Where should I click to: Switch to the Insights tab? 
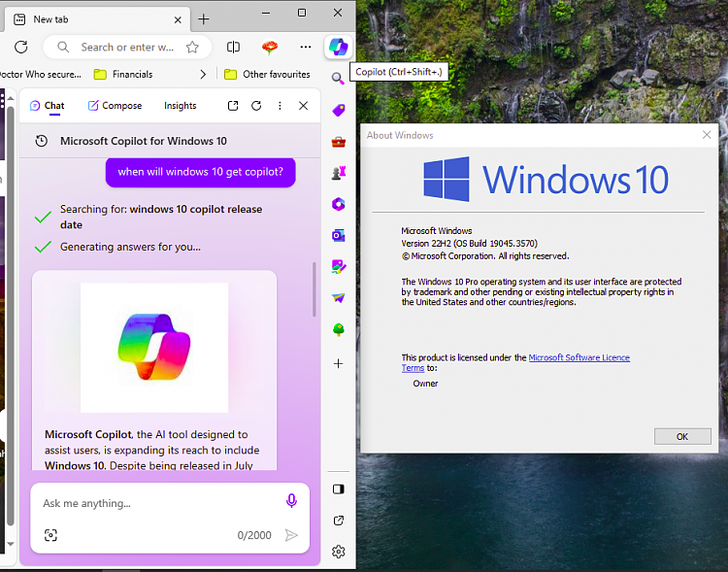181,106
